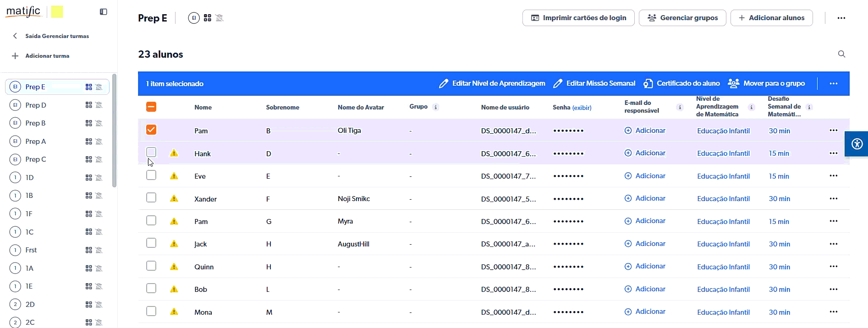Click the exibir password link
This screenshot has height=328, width=868.
point(582,108)
